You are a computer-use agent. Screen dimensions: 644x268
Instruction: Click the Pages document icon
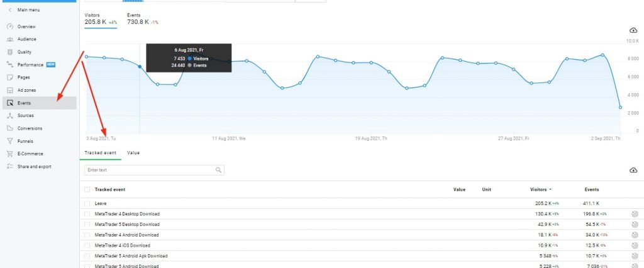(x=10, y=77)
